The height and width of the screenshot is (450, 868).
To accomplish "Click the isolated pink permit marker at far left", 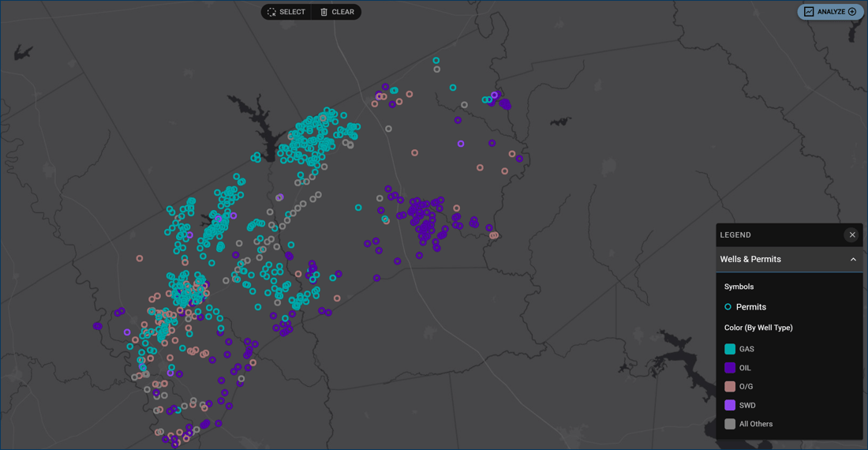I will click(x=140, y=258).
